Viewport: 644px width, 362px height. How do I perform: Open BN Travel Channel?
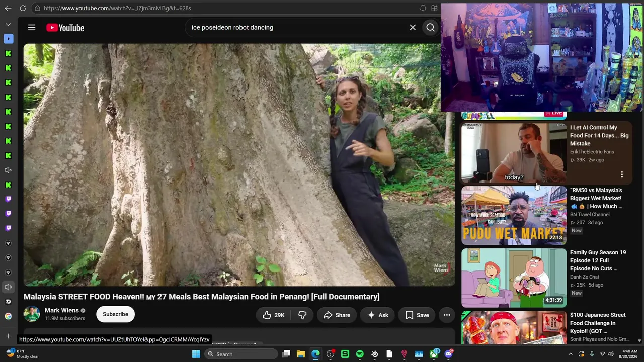[590, 215]
